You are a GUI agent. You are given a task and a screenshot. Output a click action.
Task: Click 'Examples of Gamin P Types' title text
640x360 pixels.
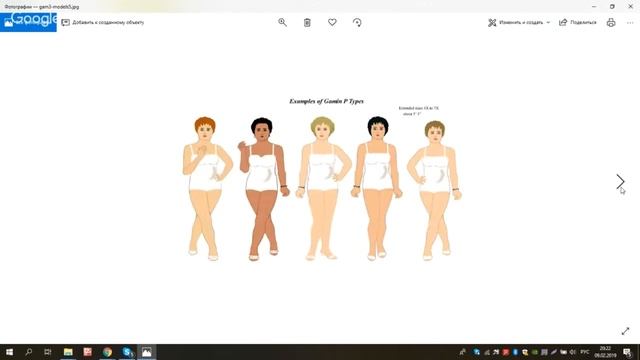point(326,101)
